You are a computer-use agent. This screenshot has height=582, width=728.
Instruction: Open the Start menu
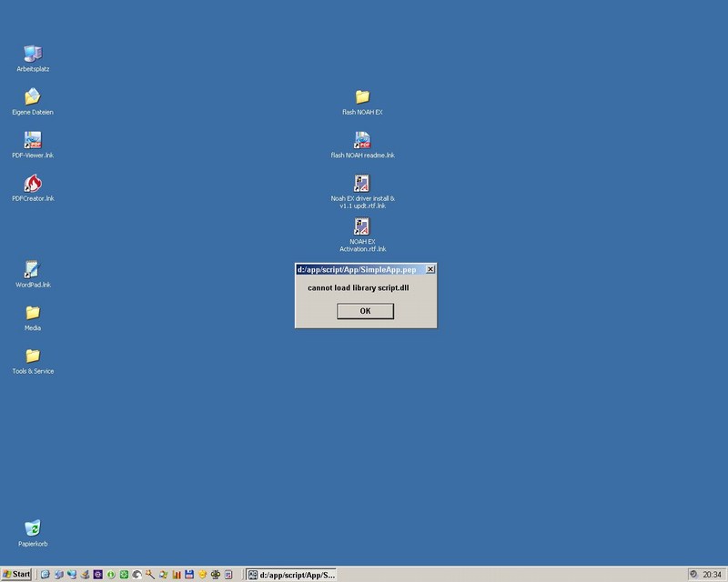coord(16,574)
